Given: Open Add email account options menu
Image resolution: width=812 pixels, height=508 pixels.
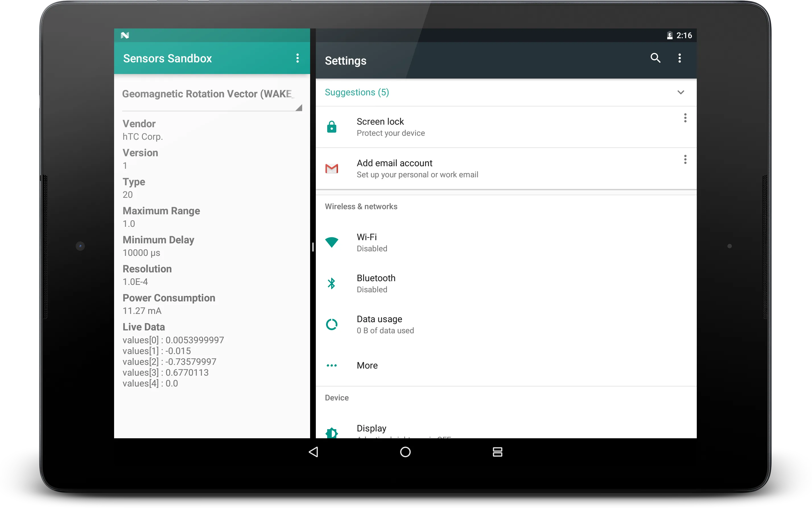Looking at the screenshot, I should click(x=685, y=160).
